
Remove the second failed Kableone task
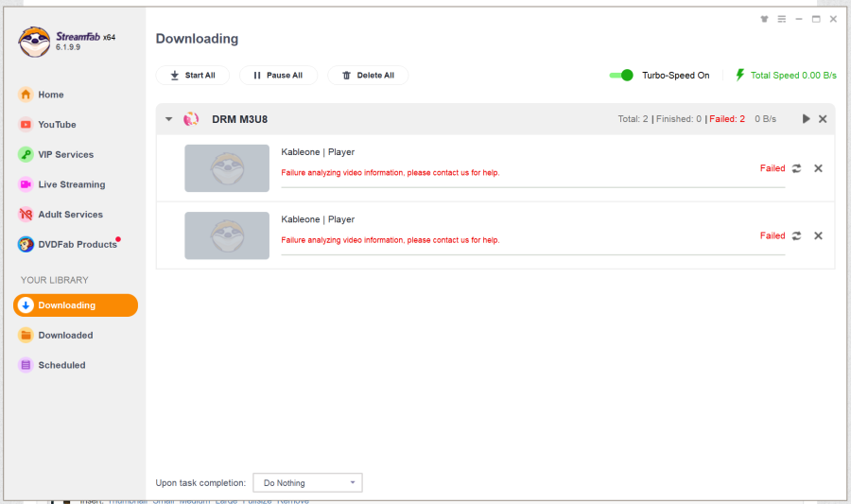tap(818, 235)
